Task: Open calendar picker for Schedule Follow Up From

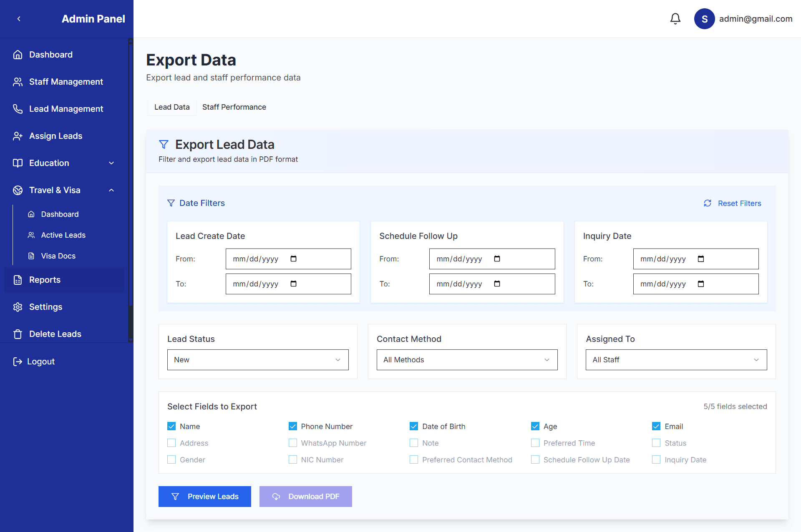Action: tap(497, 259)
